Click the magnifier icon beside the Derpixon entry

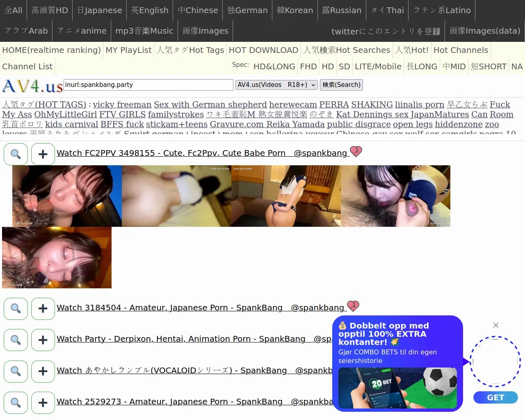(16, 340)
